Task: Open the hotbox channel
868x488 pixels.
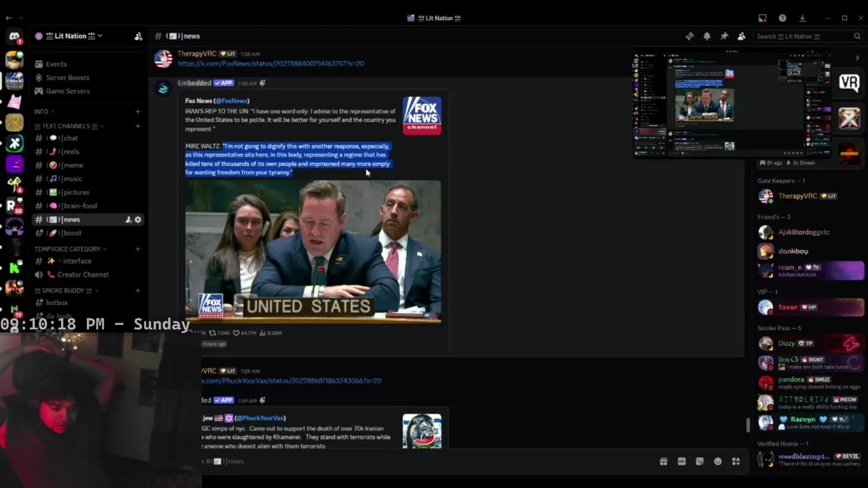Action: tap(88, 302)
